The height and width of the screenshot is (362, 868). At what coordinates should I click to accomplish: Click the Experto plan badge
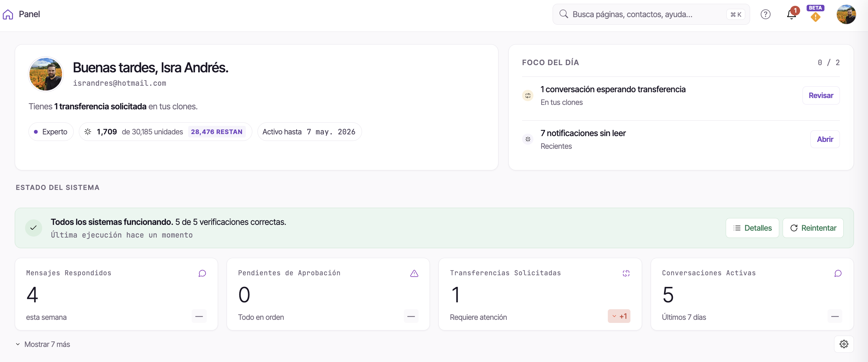tap(51, 132)
